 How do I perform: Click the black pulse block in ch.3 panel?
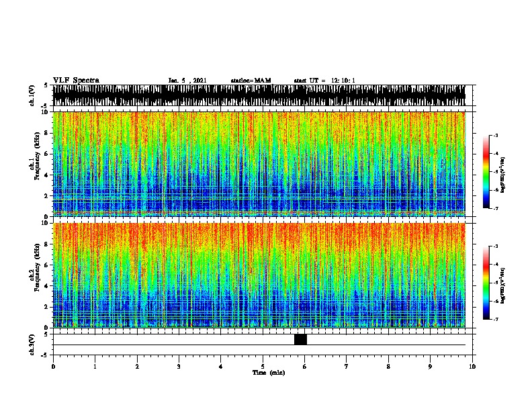301,339
